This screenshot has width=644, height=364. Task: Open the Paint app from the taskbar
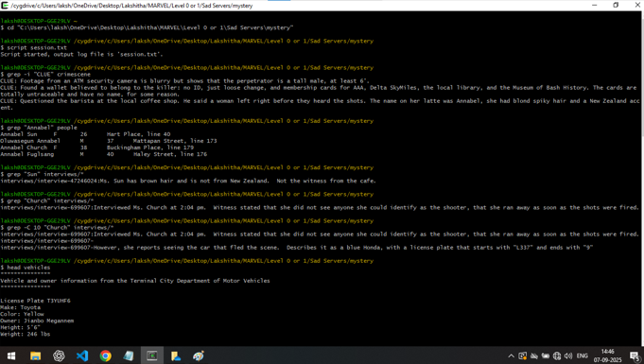click(x=199, y=355)
